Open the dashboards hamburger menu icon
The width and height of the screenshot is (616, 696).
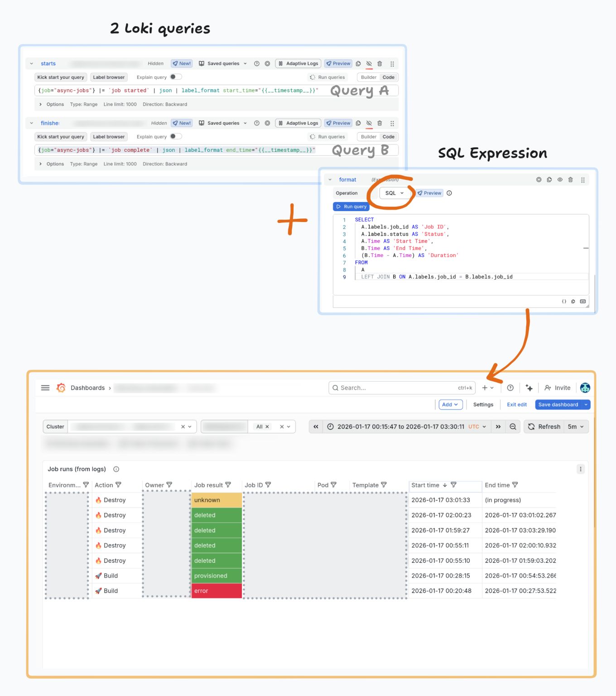click(45, 387)
